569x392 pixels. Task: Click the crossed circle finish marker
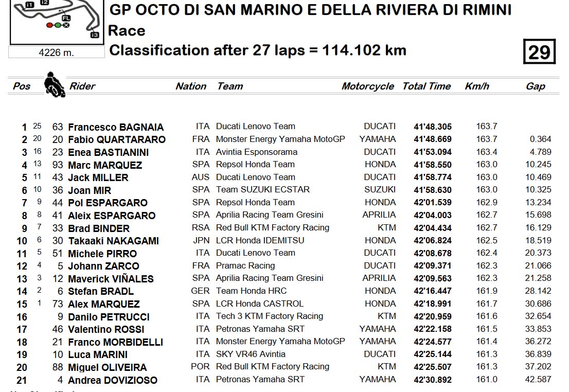click(x=66, y=25)
